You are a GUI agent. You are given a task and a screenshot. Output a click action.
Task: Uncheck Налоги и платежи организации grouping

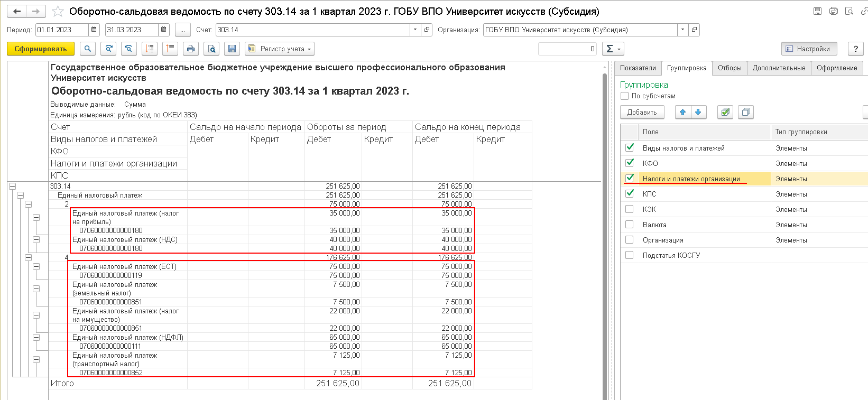(x=630, y=178)
